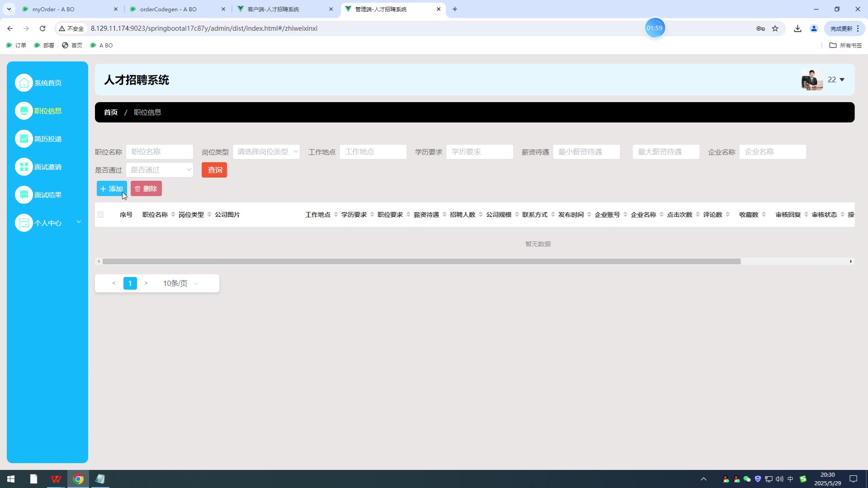The image size is (868, 488).
Task: Click the 添加 add button
Action: [112, 188]
